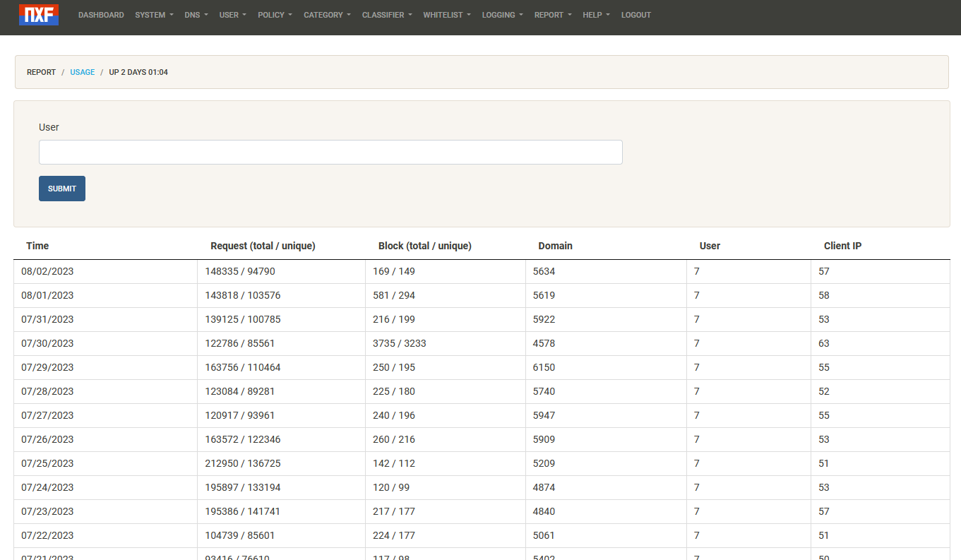Viewport: 961px width, 560px height.
Task: Open the Category dropdown menu
Action: tap(327, 15)
